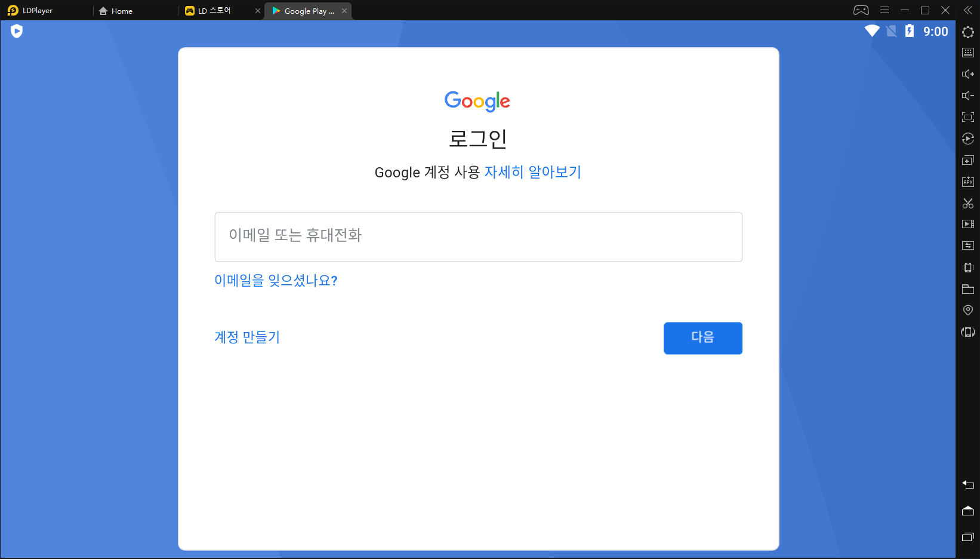Open operation recorder icon
The height and width of the screenshot is (559, 980).
(x=968, y=139)
